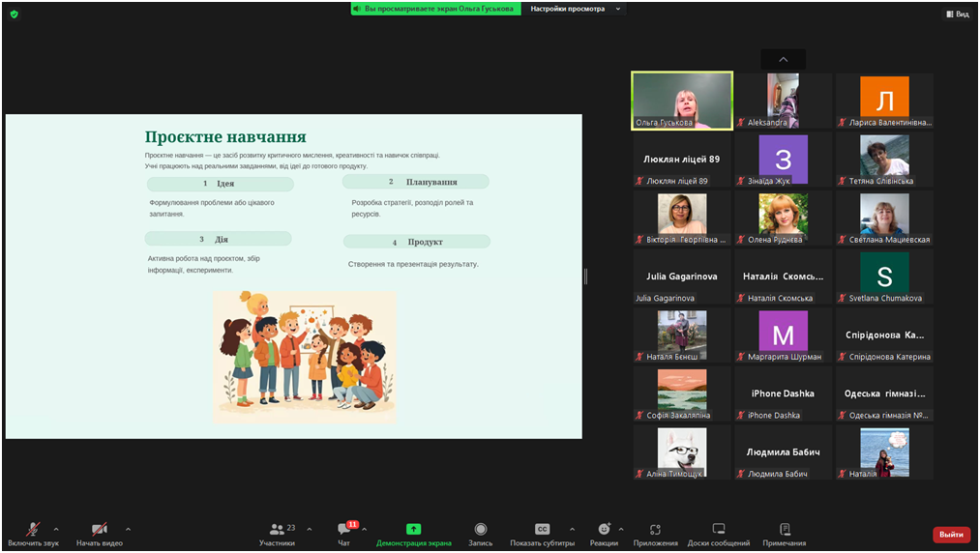Open the Примечания notes panel

pos(784,531)
